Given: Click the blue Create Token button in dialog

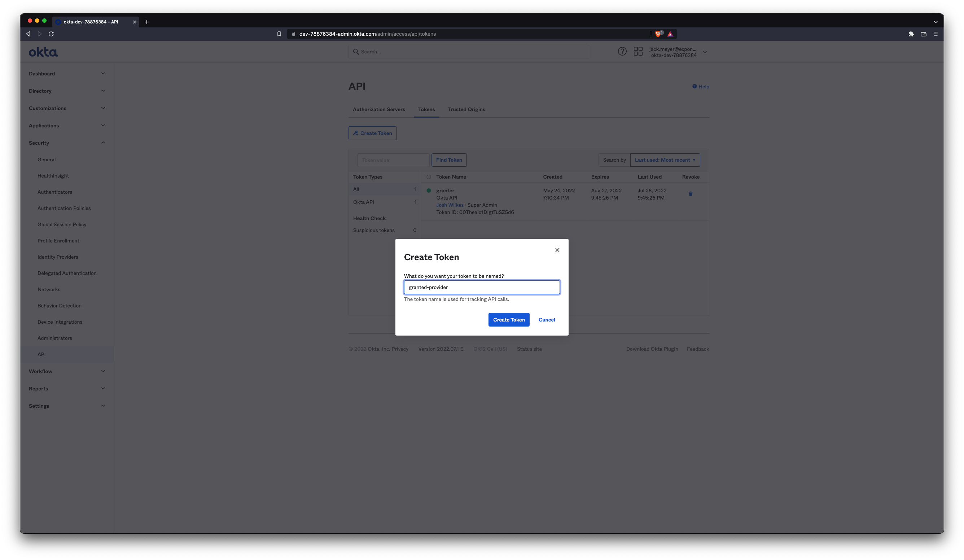Looking at the screenshot, I should point(509,319).
